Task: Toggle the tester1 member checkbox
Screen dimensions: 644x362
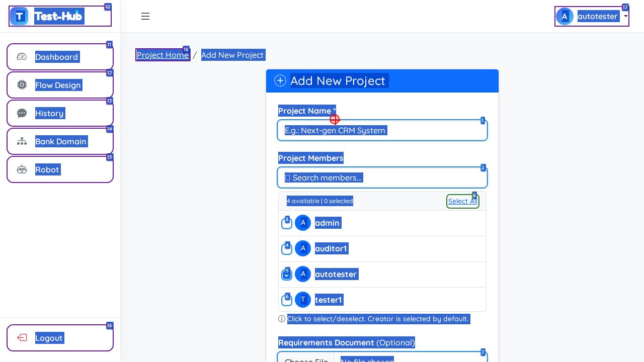Action: (x=287, y=300)
